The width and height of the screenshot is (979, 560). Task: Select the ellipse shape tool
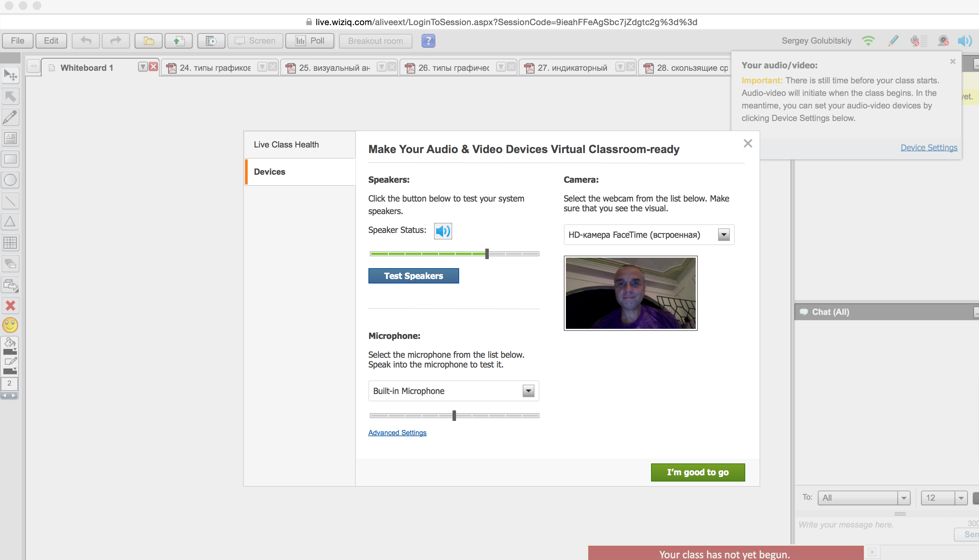(x=10, y=180)
